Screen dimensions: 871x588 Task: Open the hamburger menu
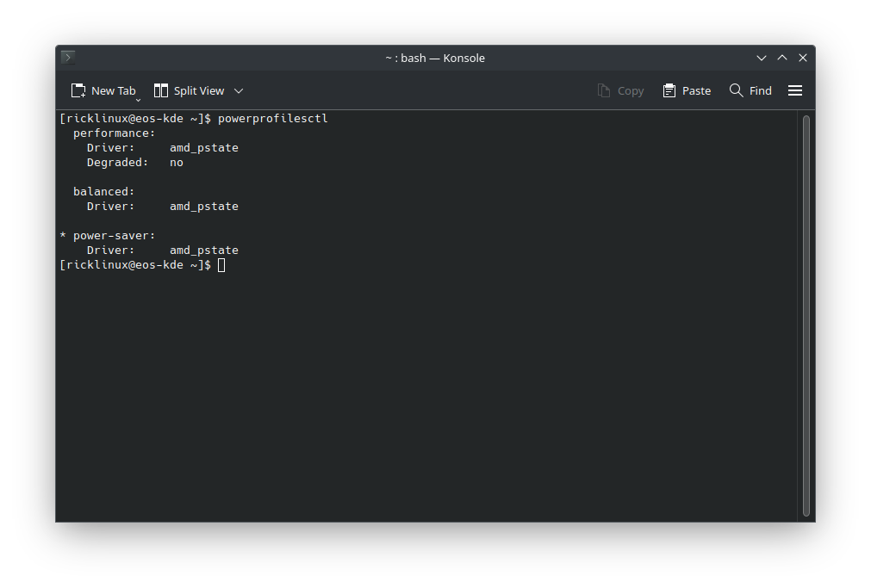tap(795, 90)
